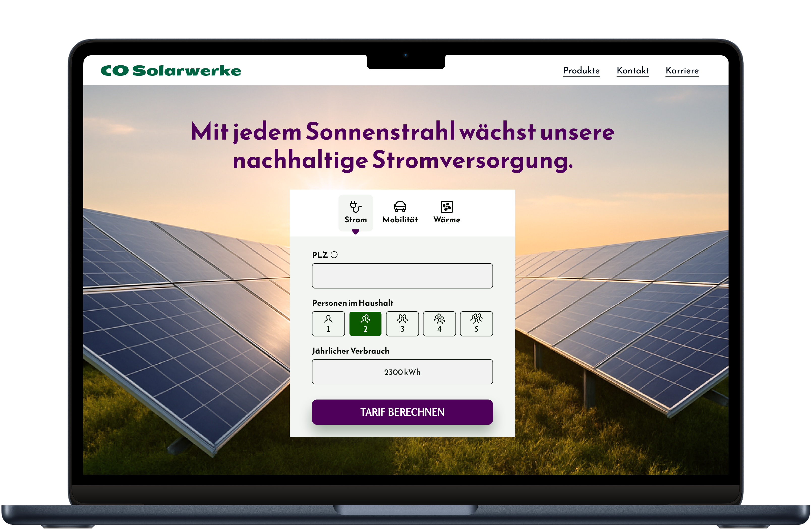This screenshot has width=812, height=530.
Task: Open the Kontakt navigation link
Action: pyautogui.click(x=633, y=71)
